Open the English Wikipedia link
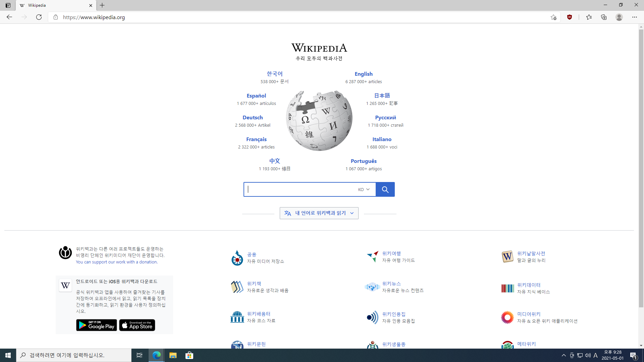 (364, 74)
